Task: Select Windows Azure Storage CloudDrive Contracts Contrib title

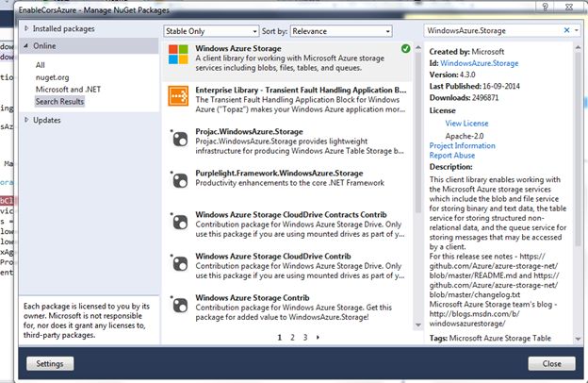Action: pyautogui.click(x=291, y=215)
